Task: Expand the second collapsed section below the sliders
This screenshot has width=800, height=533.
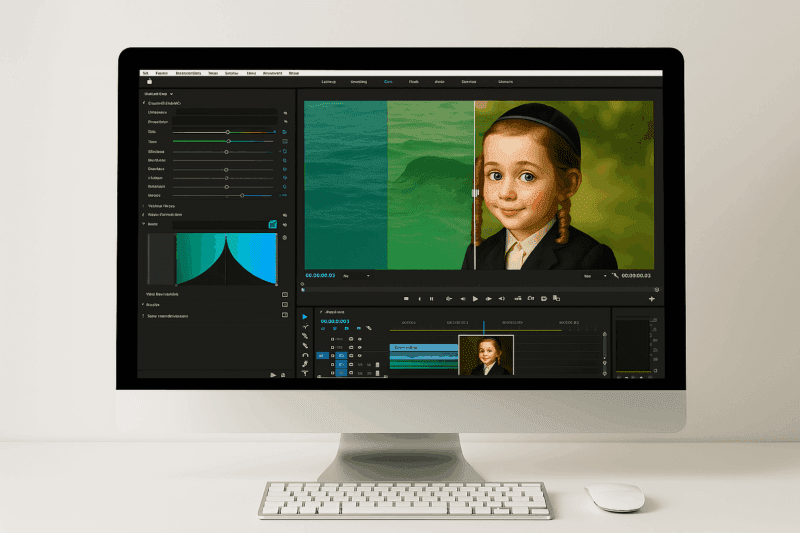Action: (x=143, y=215)
